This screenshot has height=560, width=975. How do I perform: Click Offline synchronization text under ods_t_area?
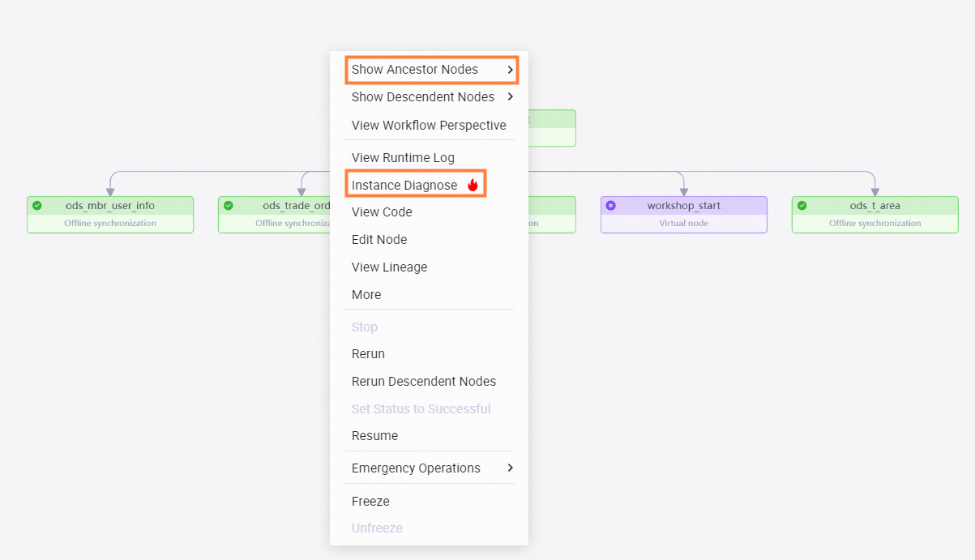tap(875, 224)
